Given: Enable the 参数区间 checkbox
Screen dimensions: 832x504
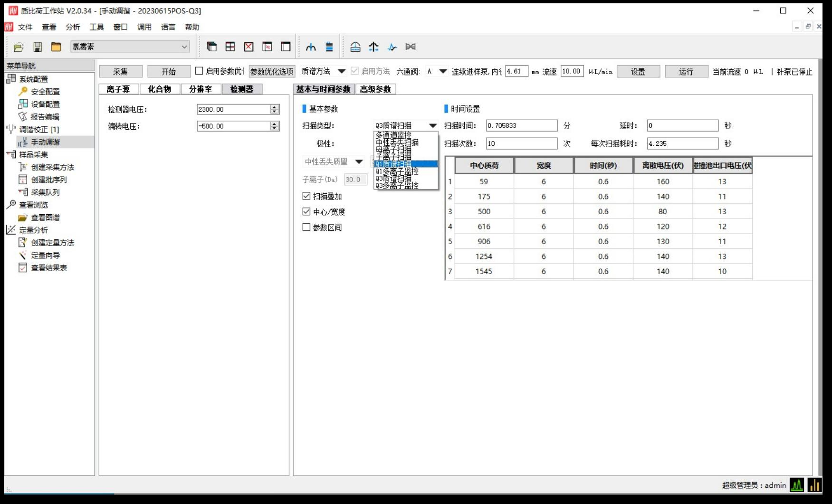Looking at the screenshot, I should pyautogui.click(x=306, y=228).
